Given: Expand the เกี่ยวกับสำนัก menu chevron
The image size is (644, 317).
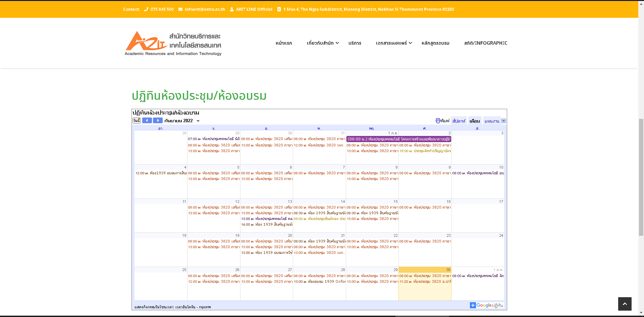Looking at the screenshot, I should 337,43.
